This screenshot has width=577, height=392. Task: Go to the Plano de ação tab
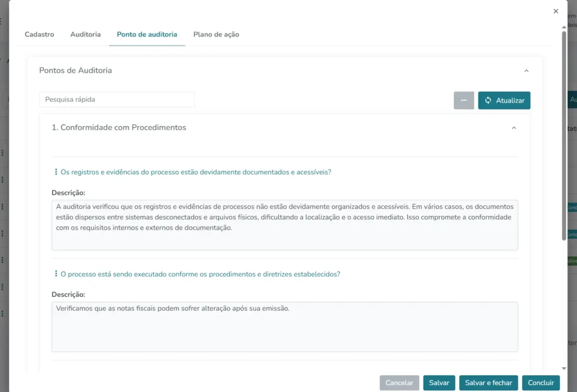[x=216, y=34]
